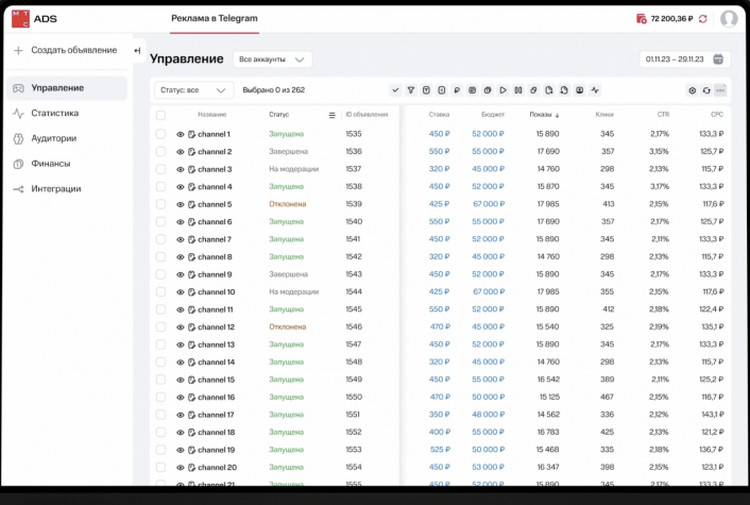Open table settings gear icon

point(692,90)
